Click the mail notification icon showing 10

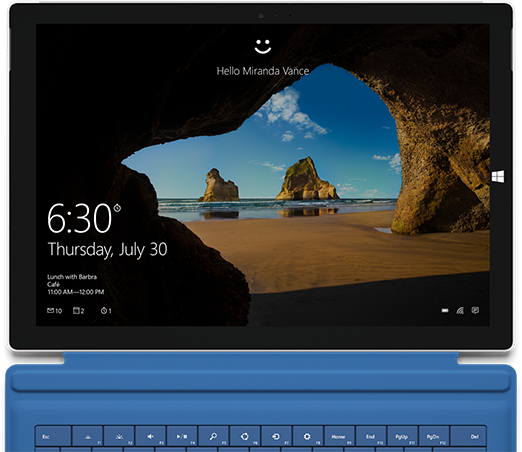54,311
